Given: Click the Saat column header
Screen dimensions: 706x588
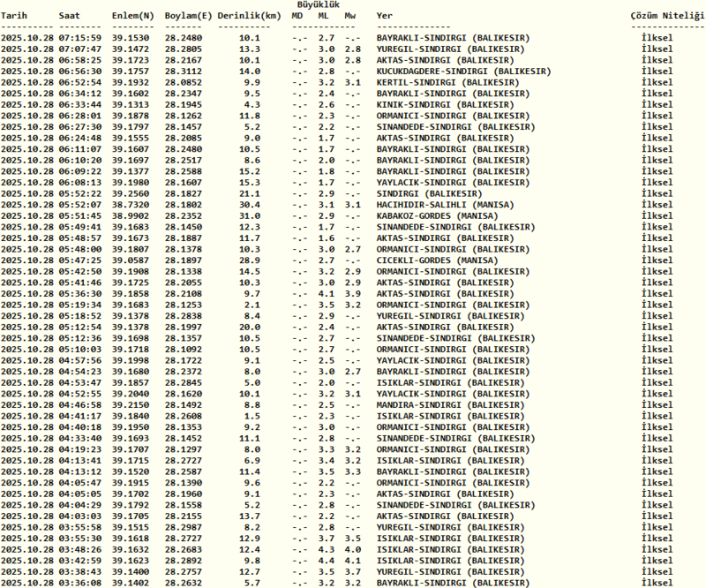Looking at the screenshot, I should [70, 17].
